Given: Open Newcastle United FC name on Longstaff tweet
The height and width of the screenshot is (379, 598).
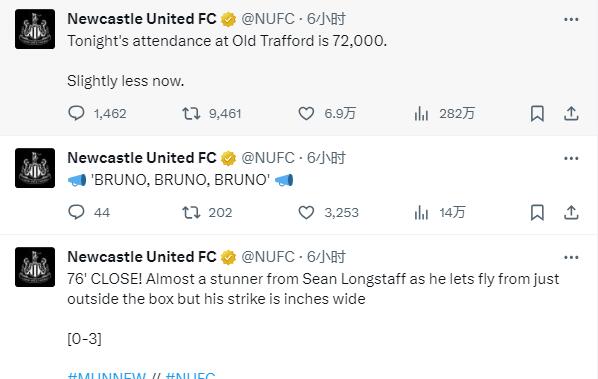Looking at the screenshot, I should [x=142, y=257].
